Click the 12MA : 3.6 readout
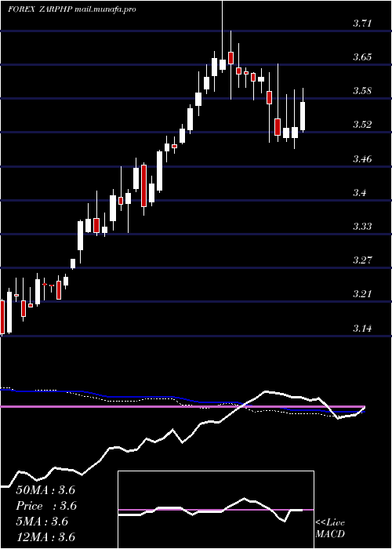 click(45, 537)
